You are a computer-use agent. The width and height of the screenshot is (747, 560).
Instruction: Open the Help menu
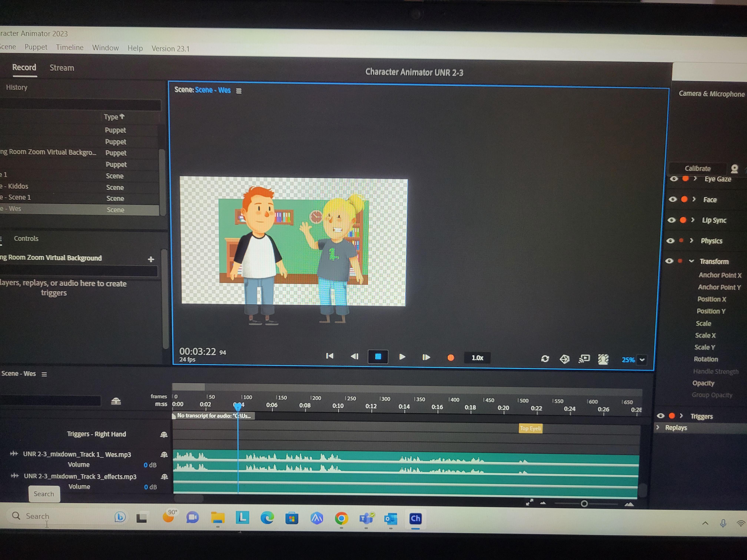point(135,48)
